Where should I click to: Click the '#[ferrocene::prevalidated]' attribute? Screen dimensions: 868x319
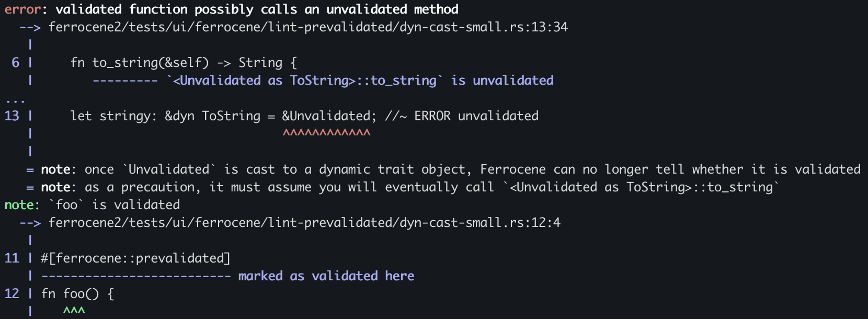pyautogui.click(x=135, y=258)
